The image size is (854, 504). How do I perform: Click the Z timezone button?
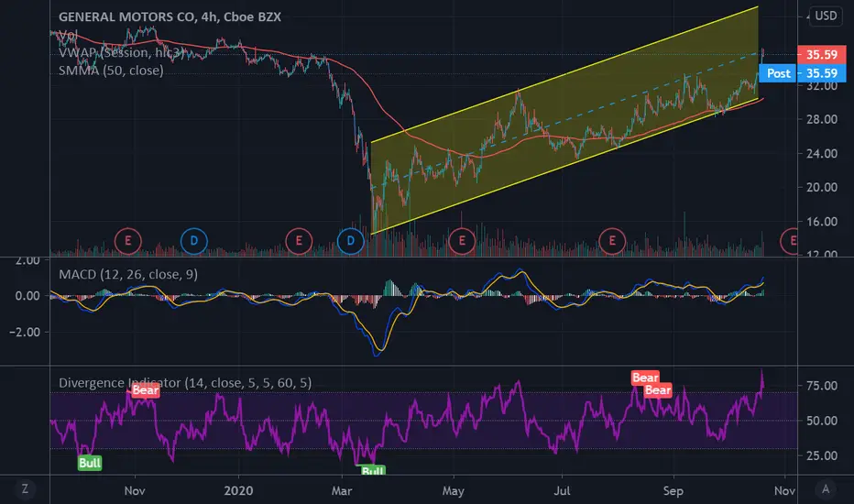click(25, 488)
